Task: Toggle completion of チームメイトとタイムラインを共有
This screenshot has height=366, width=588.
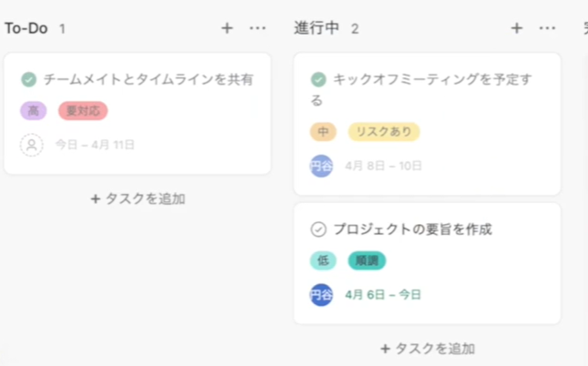Action: pyautogui.click(x=29, y=79)
